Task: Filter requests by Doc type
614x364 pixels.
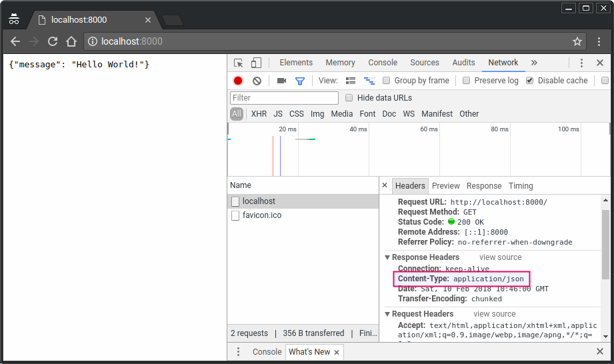Action: [389, 114]
